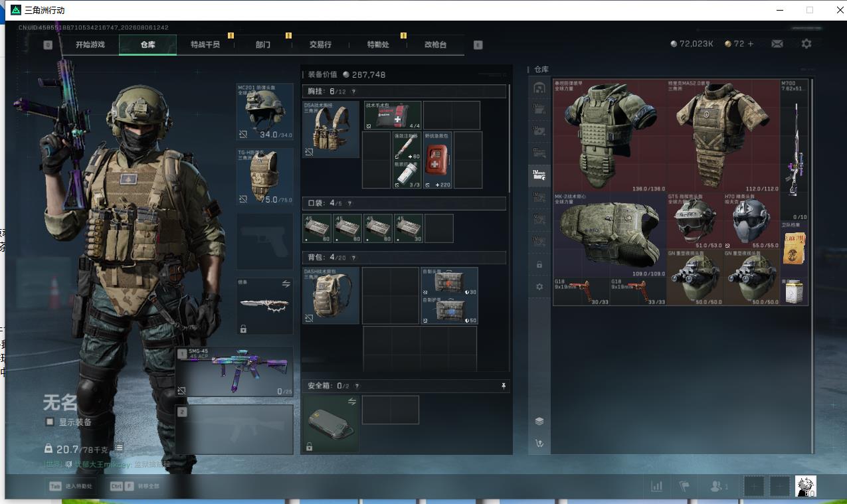Toggle the 显示装备 checkbox
847x504 pixels.
point(50,422)
